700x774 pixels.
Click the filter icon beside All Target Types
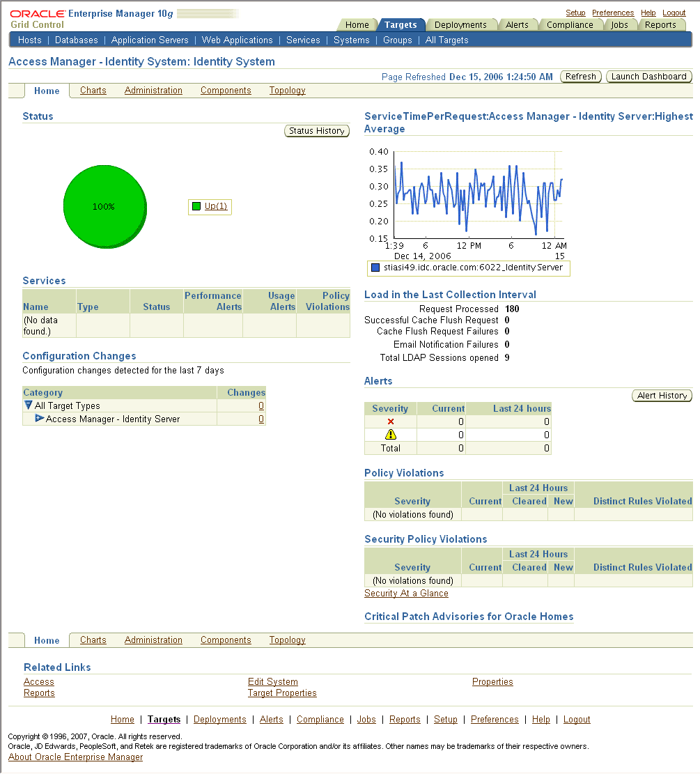pos(28,405)
